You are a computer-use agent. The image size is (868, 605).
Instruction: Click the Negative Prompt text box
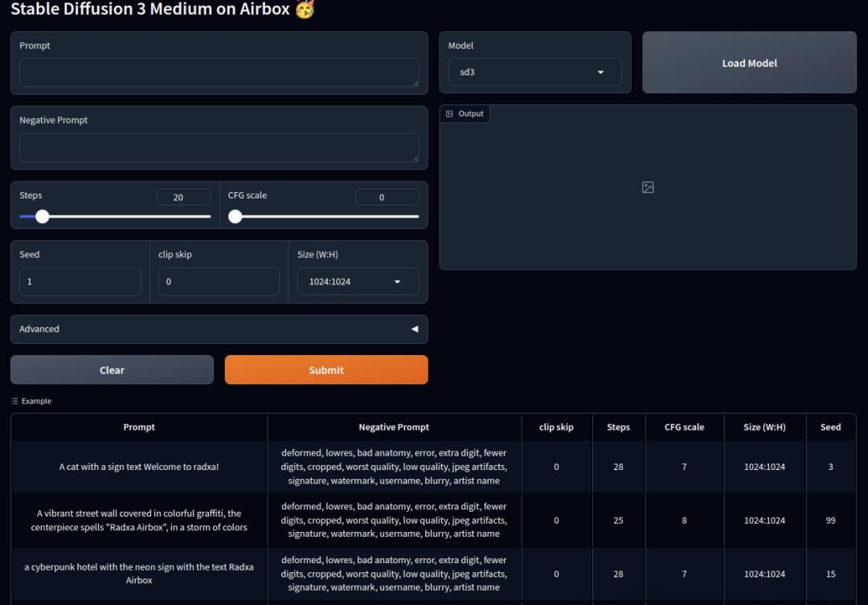pos(219,147)
